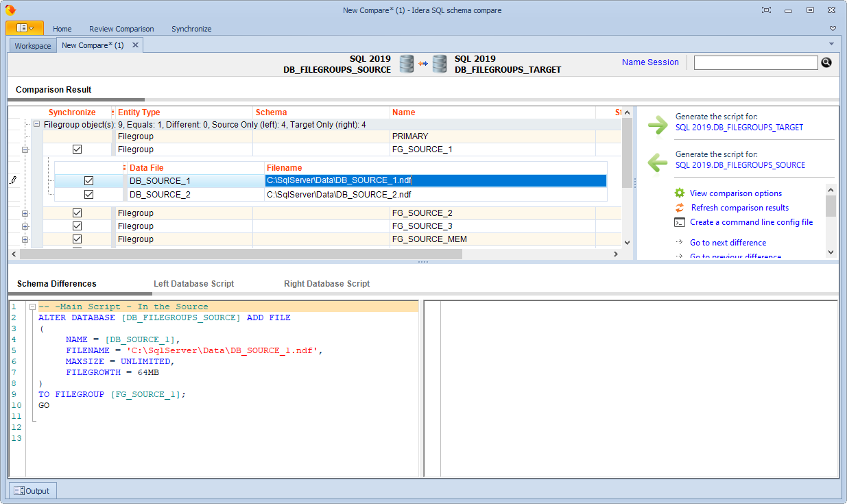
Task: Click the search magnifier icon
Action: point(826,62)
